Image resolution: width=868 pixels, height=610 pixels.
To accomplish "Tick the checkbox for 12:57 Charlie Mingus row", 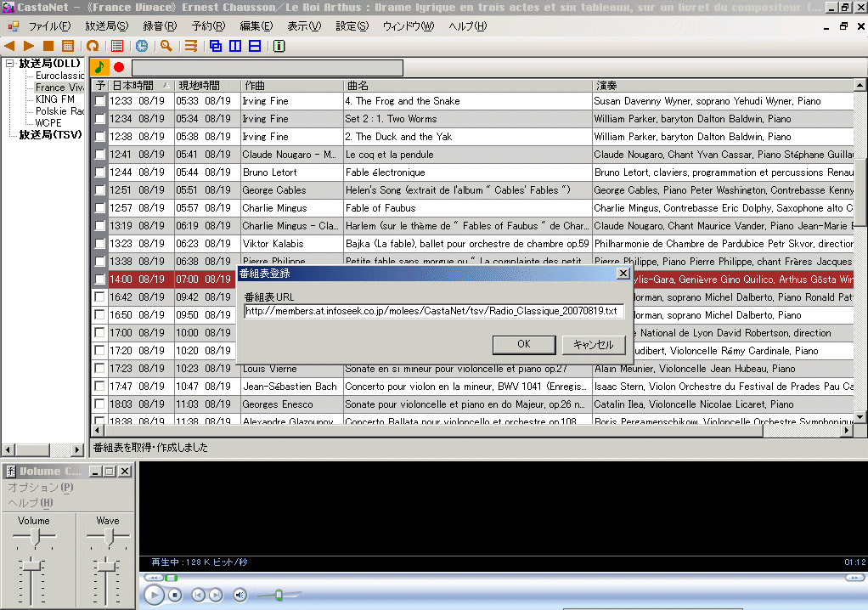I will [x=100, y=208].
